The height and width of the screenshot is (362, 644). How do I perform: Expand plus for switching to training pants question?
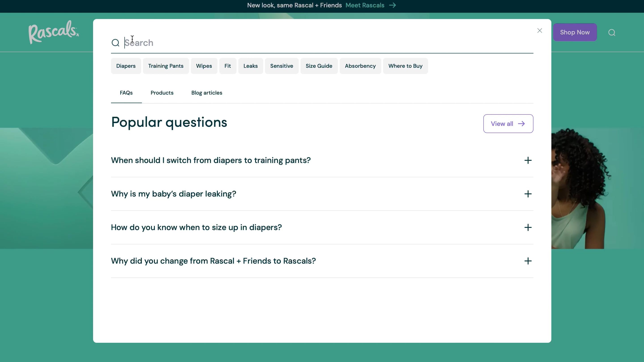pos(528,160)
